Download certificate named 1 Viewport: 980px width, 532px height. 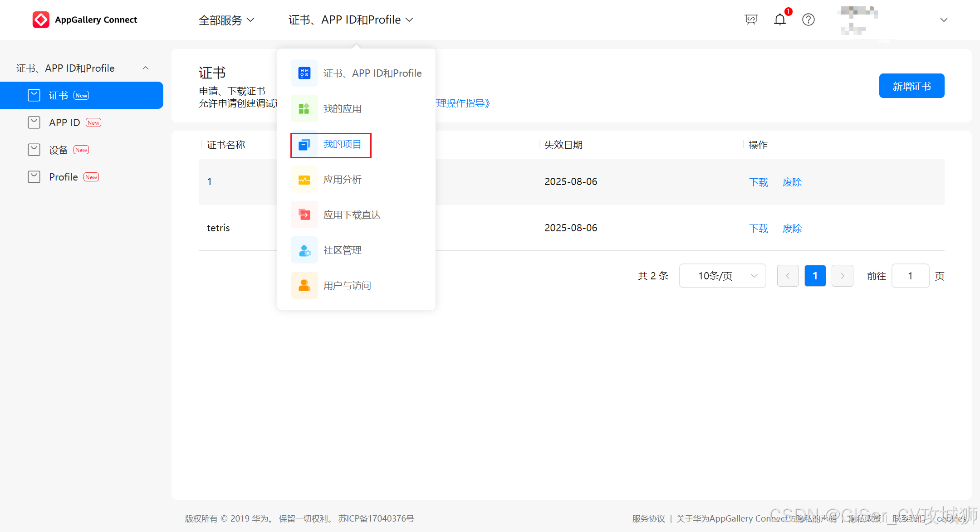759,182
